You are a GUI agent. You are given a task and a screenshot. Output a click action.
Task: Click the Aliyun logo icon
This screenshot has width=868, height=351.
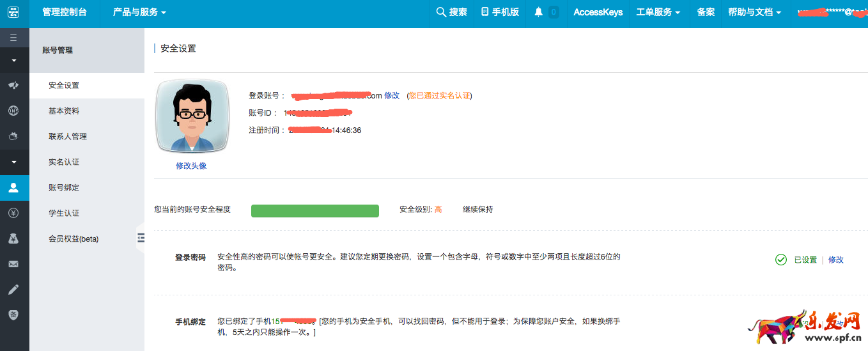point(13,12)
